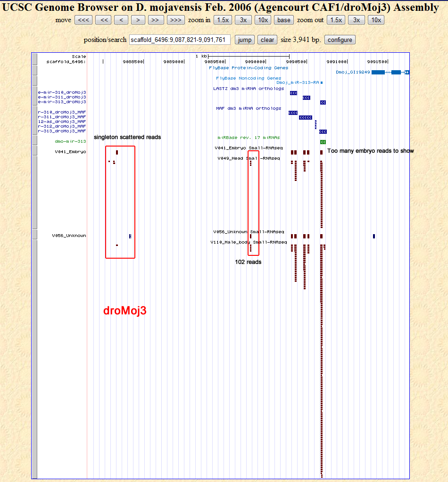Select the dmo-mir-313 miRBase track label
This screenshot has height=482, width=448.
click(70, 141)
